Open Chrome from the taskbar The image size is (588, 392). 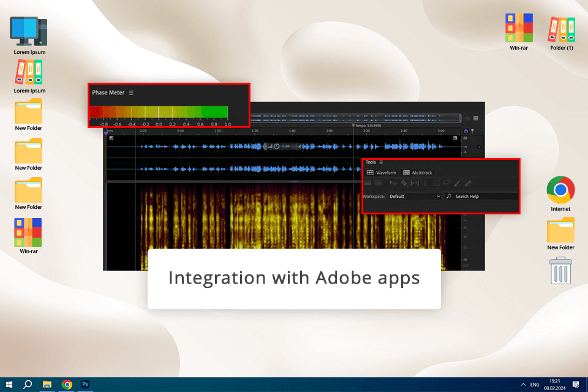tap(67, 385)
